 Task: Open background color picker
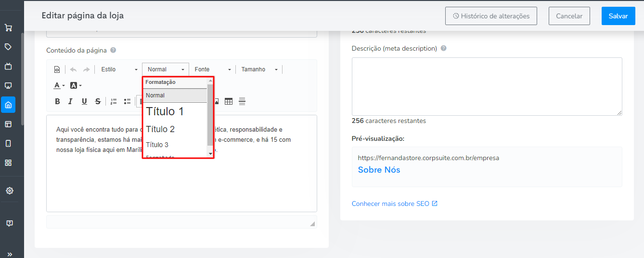76,85
